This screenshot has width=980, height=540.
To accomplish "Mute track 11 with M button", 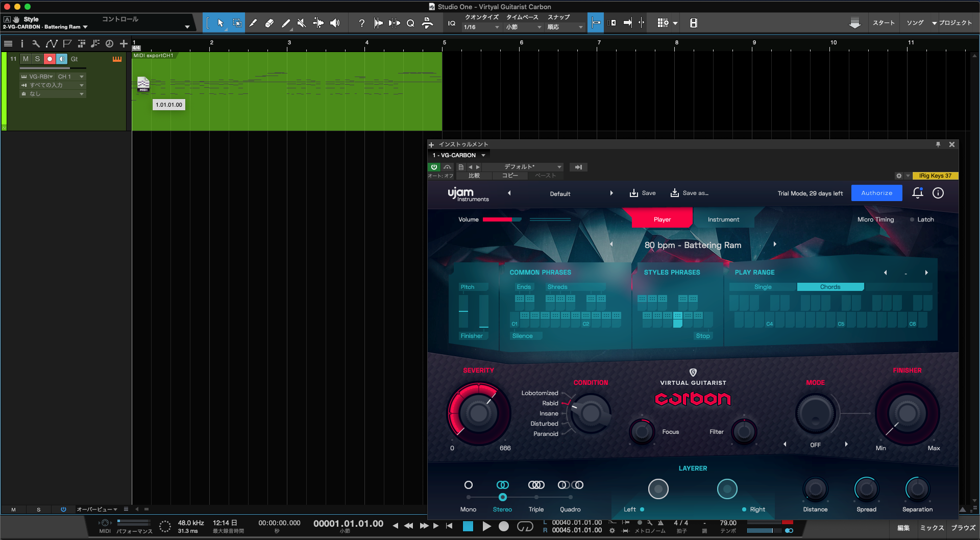I will pos(26,59).
